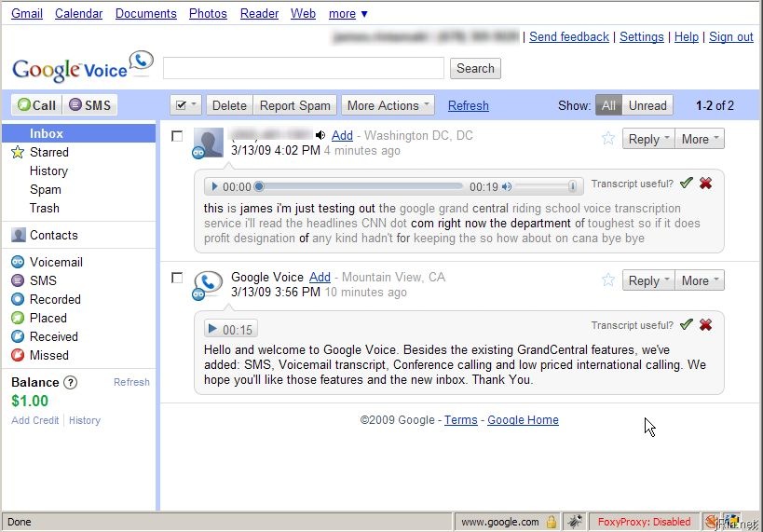Click the FoxyProxy: Disabled status bar entry

point(644,522)
